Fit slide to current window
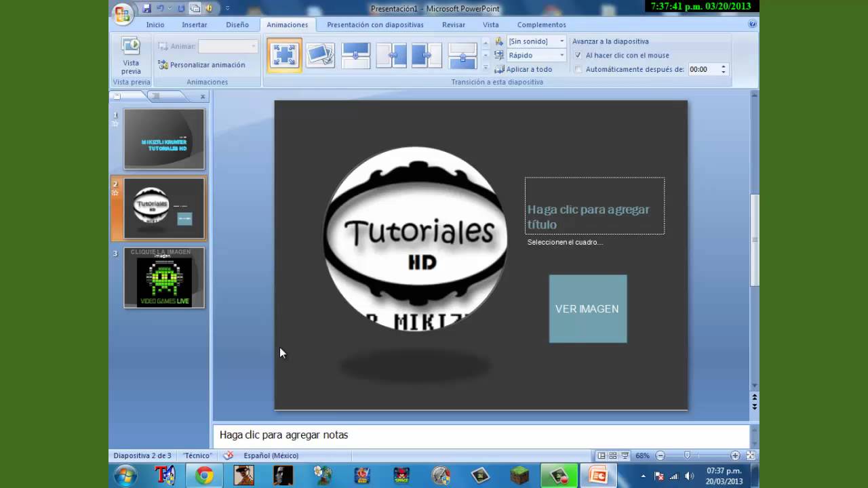This screenshot has height=488, width=868. point(751,455)
